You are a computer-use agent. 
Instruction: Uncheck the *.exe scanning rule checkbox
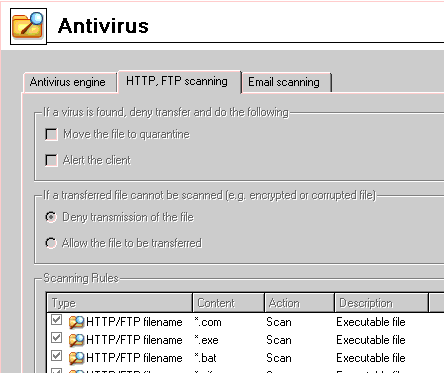pos(57,338)
